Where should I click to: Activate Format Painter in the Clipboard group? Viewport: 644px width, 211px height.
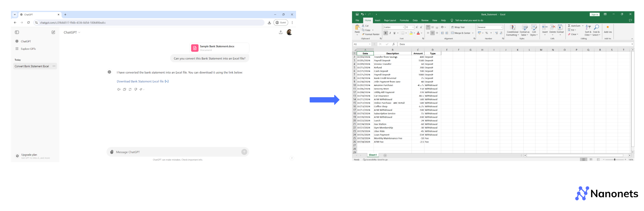pyautogui.click(x=371, y=34)
